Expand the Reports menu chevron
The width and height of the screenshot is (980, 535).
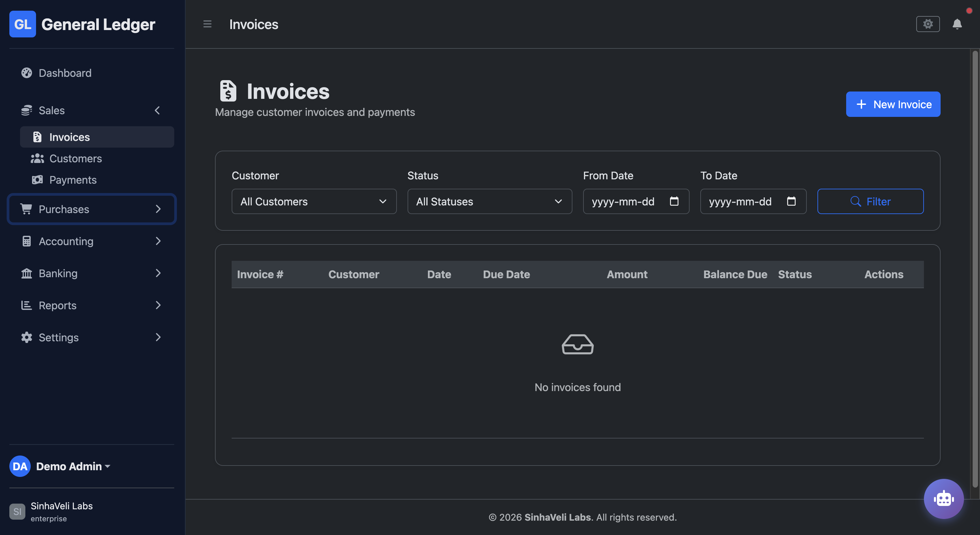coord(158,305)
